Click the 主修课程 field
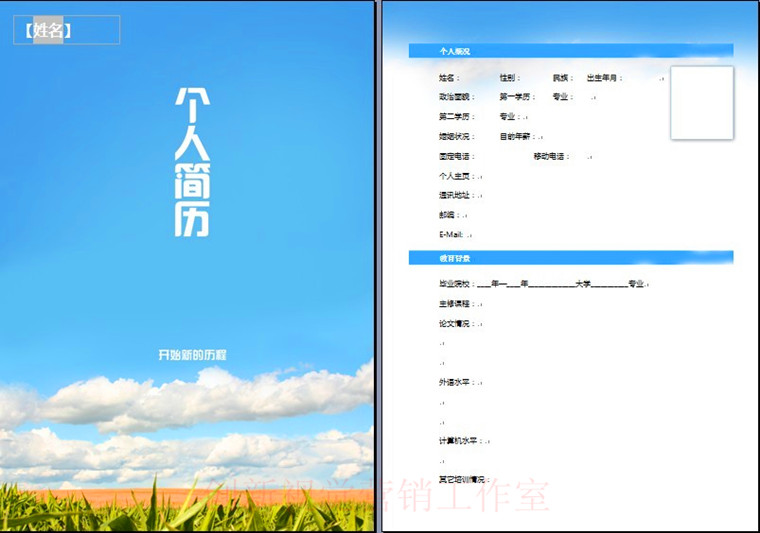This screenshot has height=533, width=760. point(456,304)
